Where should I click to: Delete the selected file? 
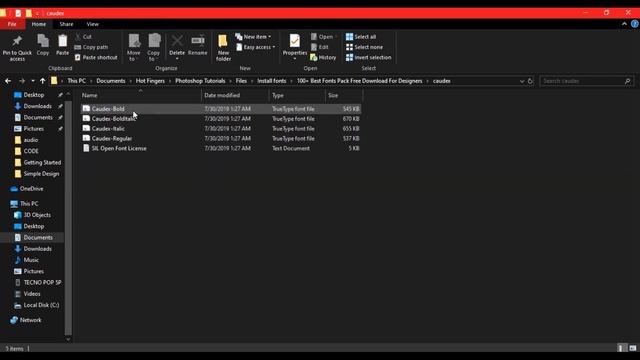point(177,47)
